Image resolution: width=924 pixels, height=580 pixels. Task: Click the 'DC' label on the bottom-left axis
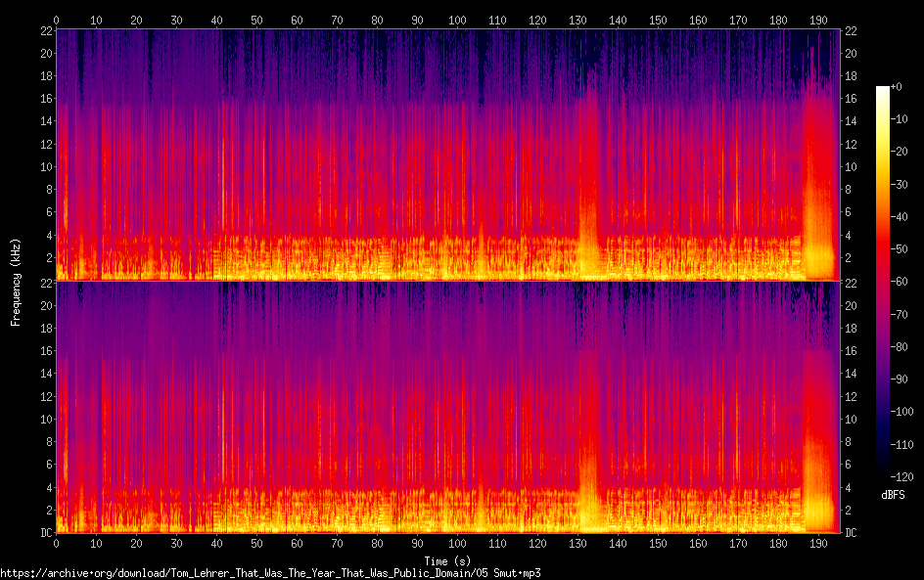point(44,532)
